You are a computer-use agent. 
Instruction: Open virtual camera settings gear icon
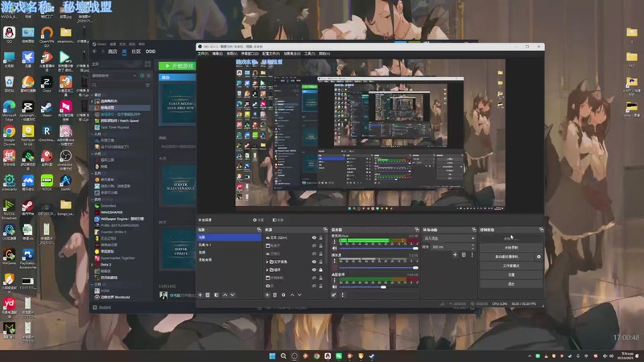coord(539,257)
